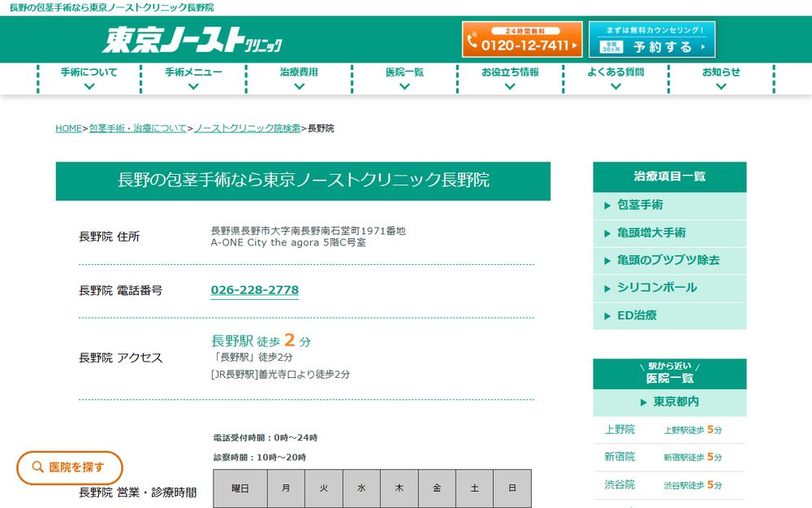Screen dimensions: 812x508
Task: Open the 新宿院 clinic link
Action: tap(620, 457)
